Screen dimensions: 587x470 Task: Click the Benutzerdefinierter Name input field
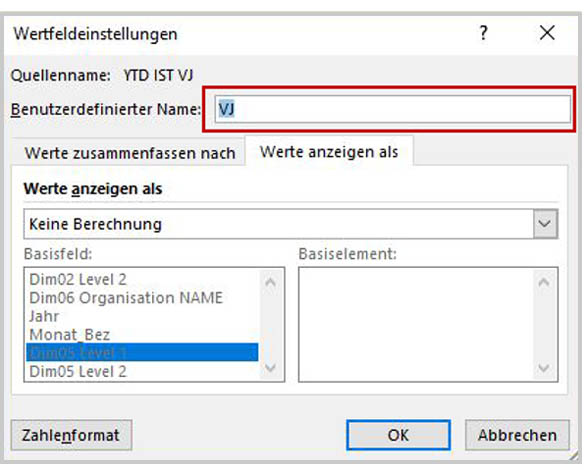(392, 109)
